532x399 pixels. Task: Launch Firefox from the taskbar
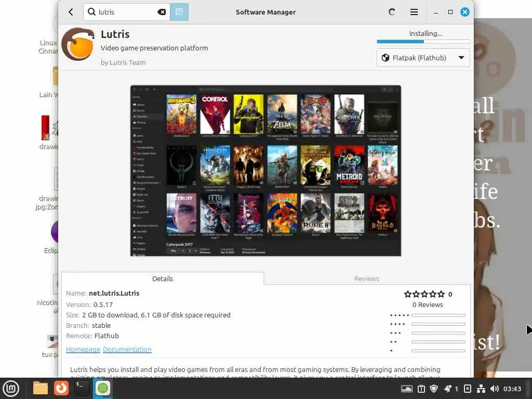(61, 389)
